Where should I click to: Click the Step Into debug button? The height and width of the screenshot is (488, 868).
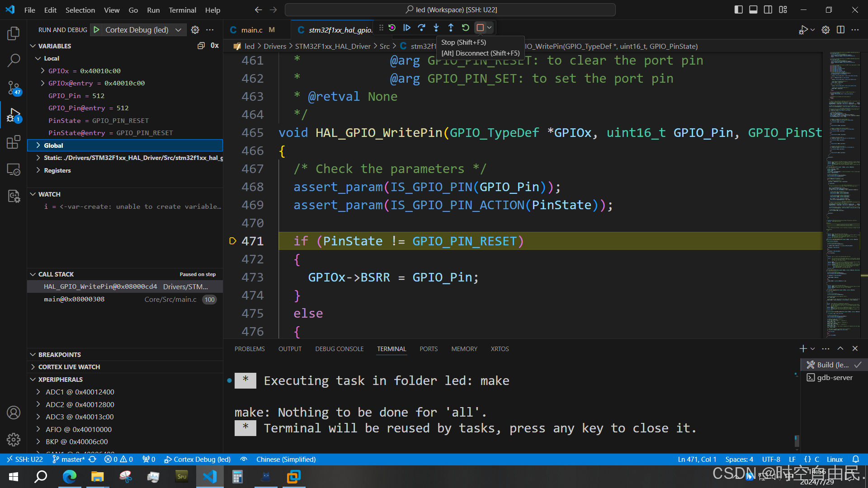(x=436, y=28)
